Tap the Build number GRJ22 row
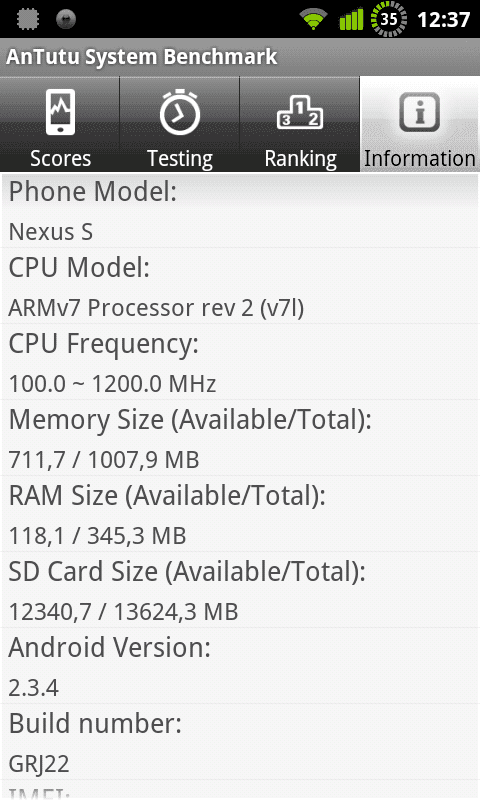480x800 pixels. pos(240,742)
